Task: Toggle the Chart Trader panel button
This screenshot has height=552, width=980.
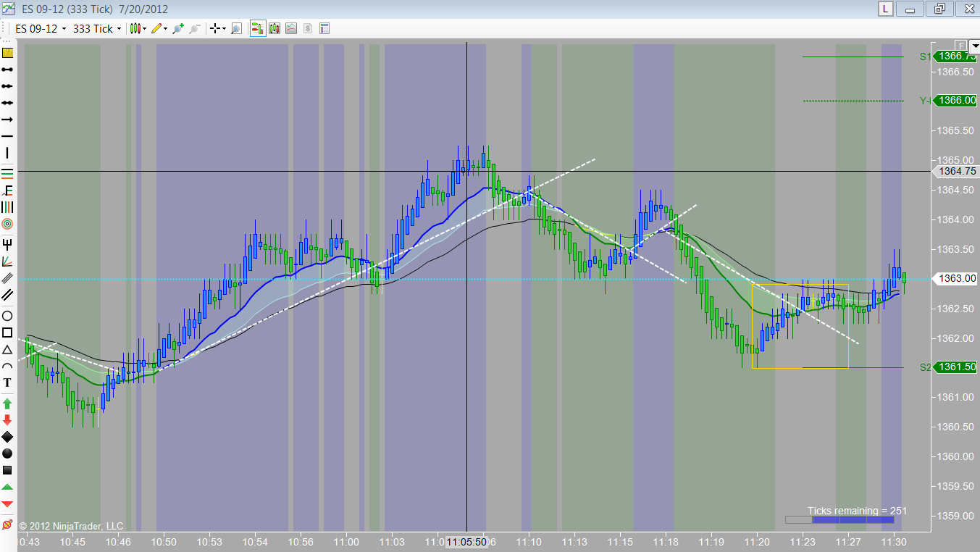Action: click(258, 28)
